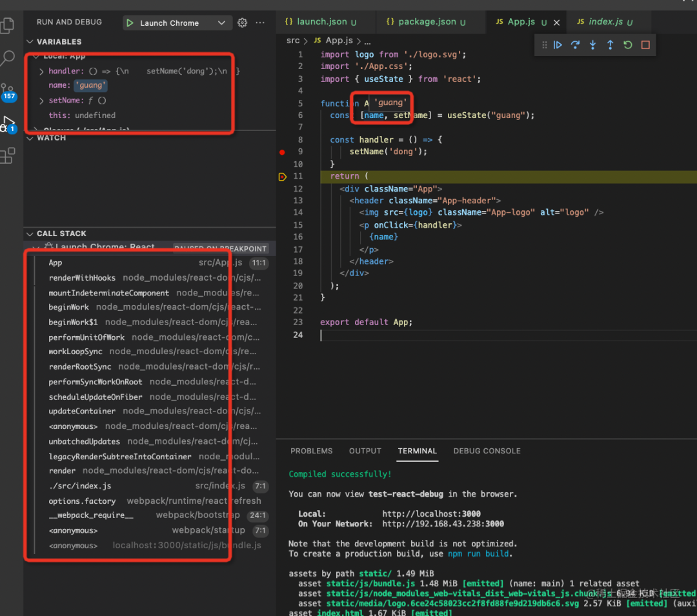This screenshot has height=616, width=697.
Task: Switch to the package.json editor tab
Action: pyautogui.click(x=426, y=22)
